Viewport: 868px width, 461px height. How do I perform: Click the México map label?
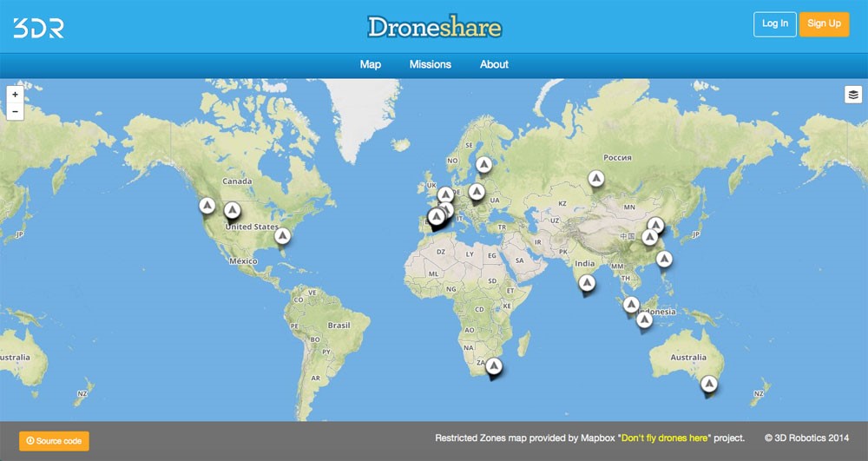pyautogui.click(x=244, y=260)
